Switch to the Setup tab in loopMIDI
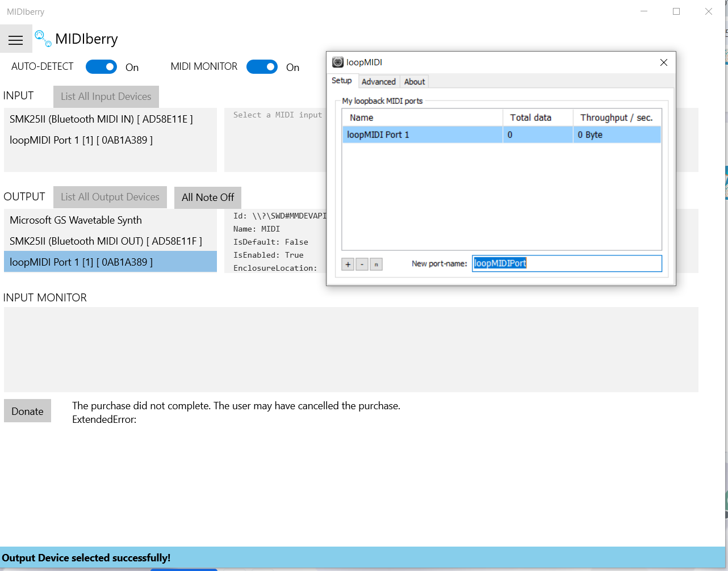 pos(342,81)
